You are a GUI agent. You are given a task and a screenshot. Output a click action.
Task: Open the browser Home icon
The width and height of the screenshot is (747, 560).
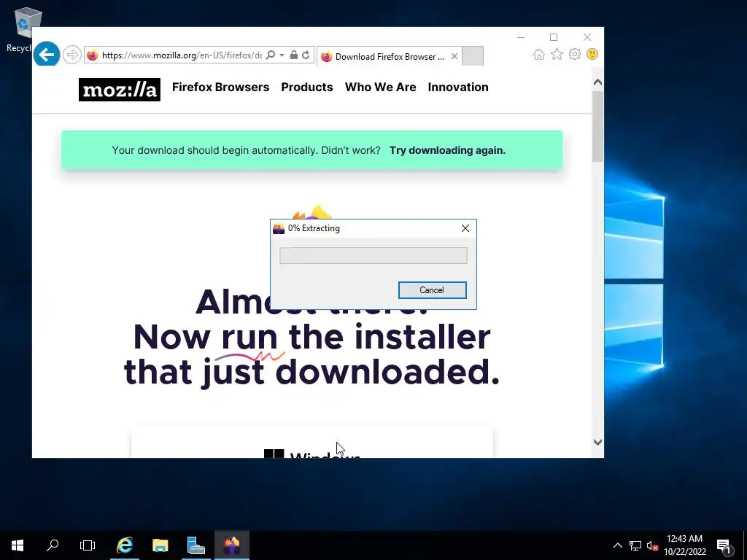coord(539,54)
